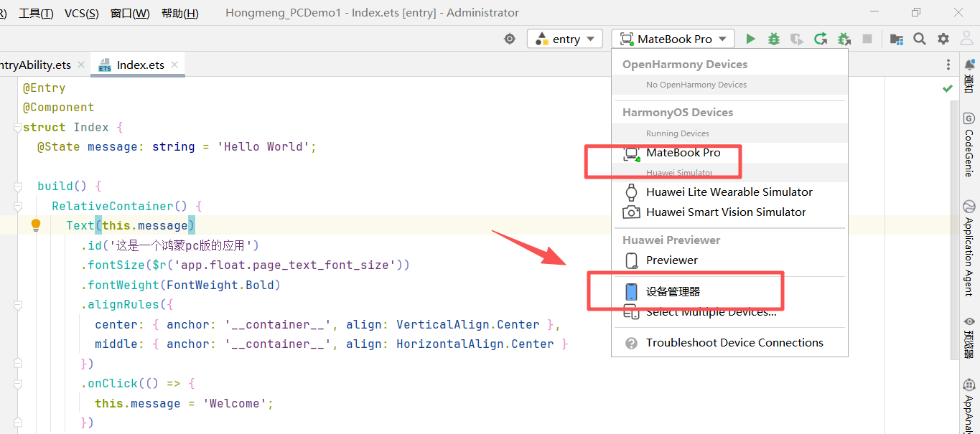Click HorizontalAlign.Center in the code

(475, 344)
